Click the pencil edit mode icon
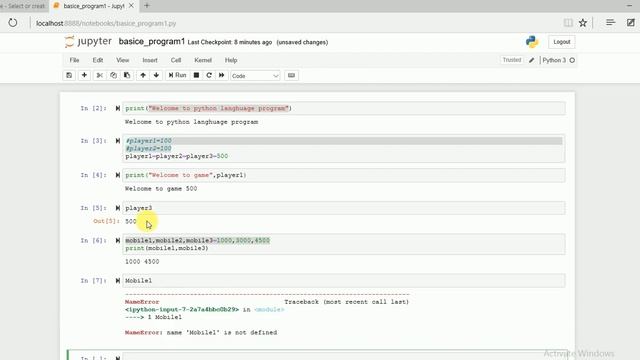 531,60
